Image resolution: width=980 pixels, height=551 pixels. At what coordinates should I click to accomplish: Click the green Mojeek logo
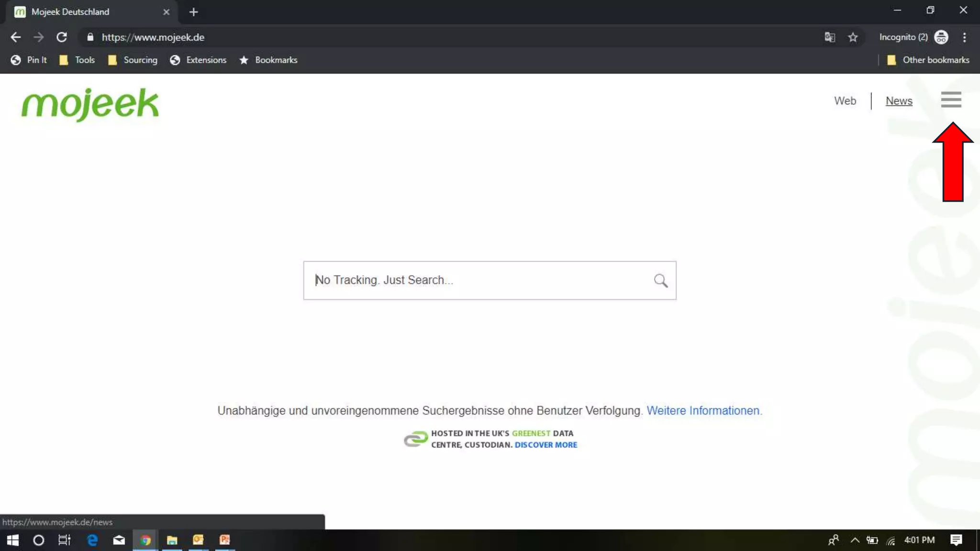pos(90,104)
